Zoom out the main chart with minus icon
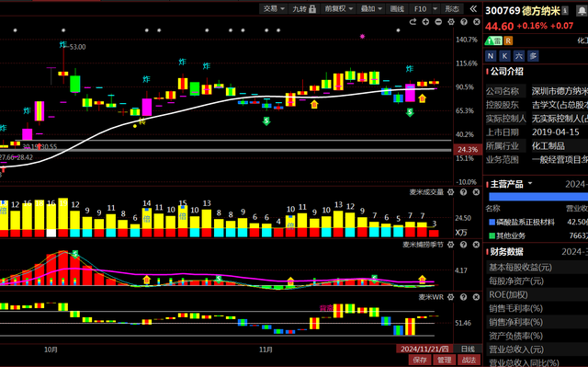588x367 pixels. point(438,22)
